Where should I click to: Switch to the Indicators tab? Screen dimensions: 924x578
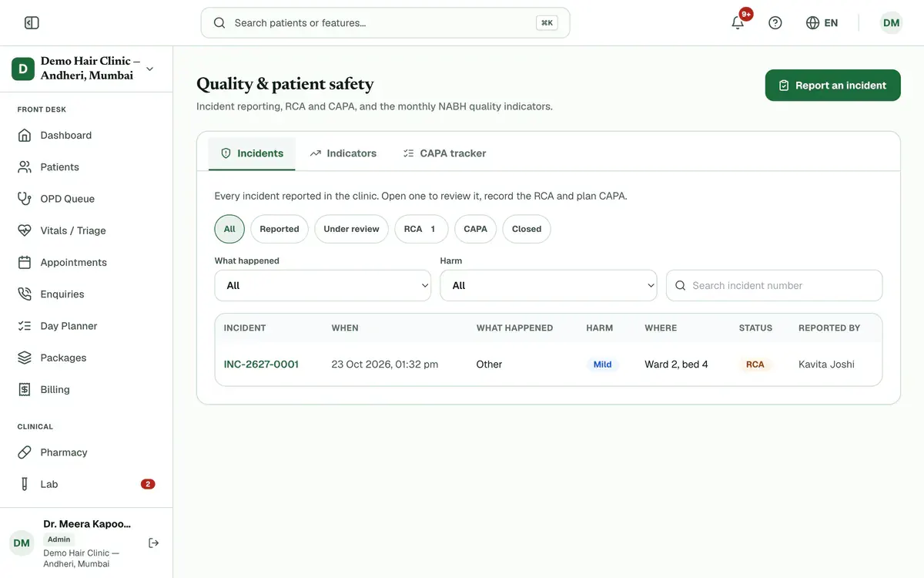click(x=343, y=153)
